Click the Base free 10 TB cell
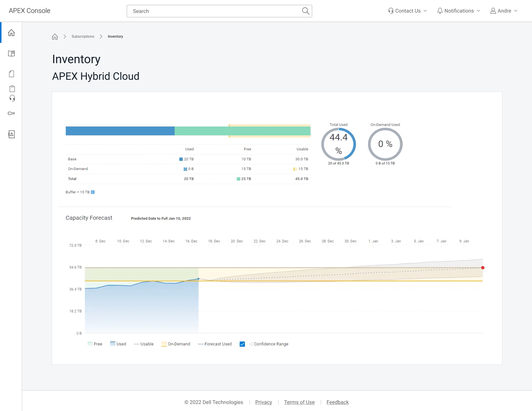Image resolution: width=532 pixels, height=411 pixels. tap(246, 159)
